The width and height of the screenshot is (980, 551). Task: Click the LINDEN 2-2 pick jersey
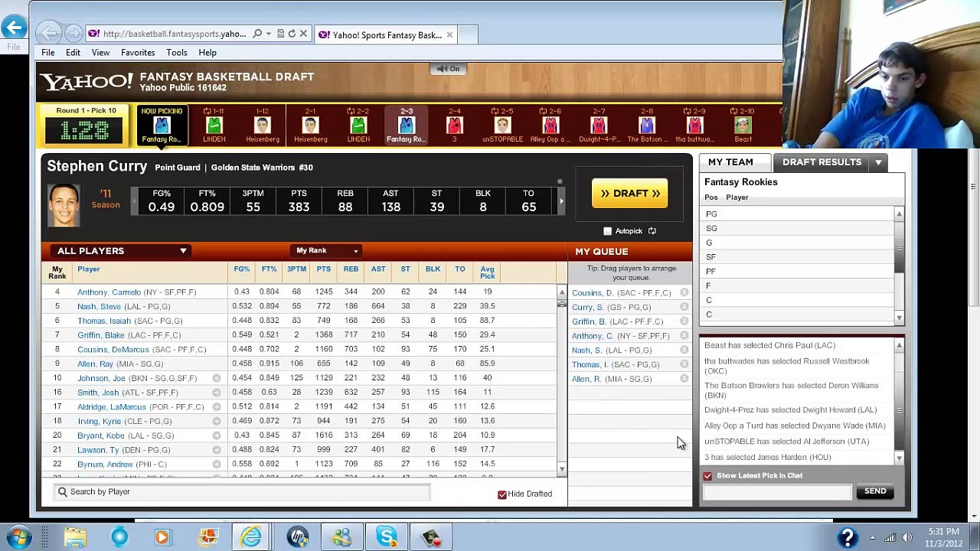click(x=358, y=124)
